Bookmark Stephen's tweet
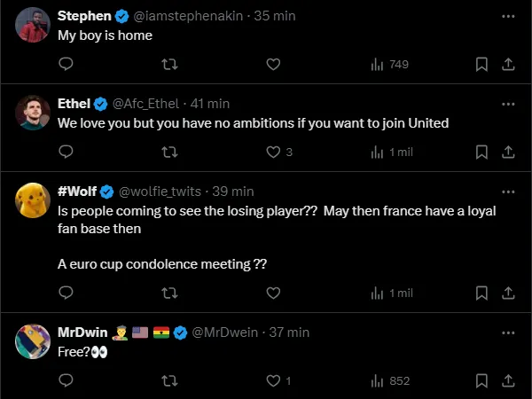532x399 pixels. (481, 64)
